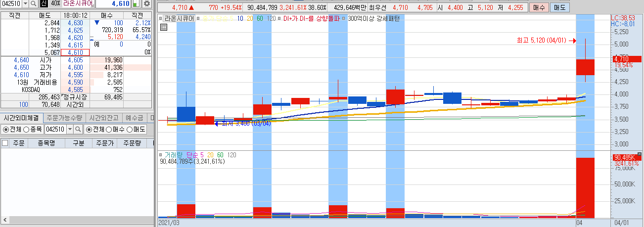The height and width of the screenshot is (227, 644).
Task: Click the 120 moving average legend in price chart
Action: pos(271,18)
